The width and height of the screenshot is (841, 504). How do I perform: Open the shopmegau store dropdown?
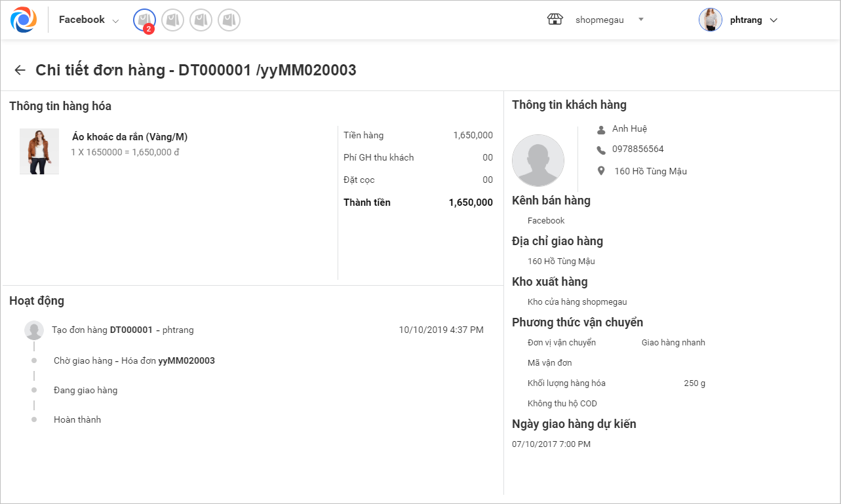click(x=641, y=20)
